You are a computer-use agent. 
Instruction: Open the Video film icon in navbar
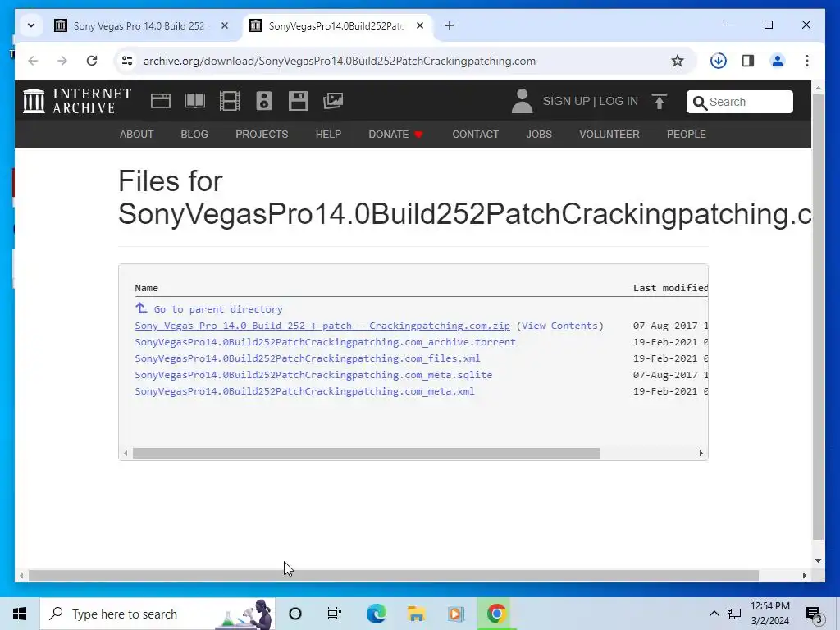click(230, 101)
